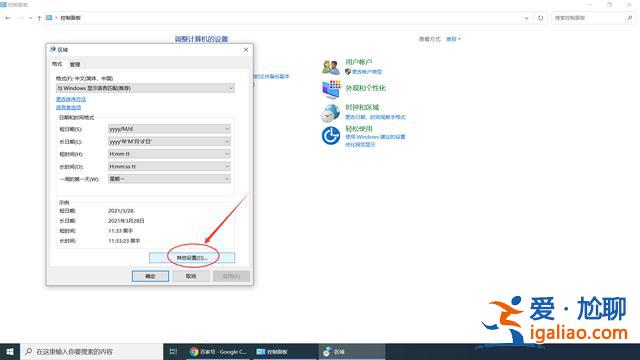Open the short date (yyyy/M/d) dropdown
Image resolution: width=640 pixels, height=360 pixels.
tap(169, 129)
